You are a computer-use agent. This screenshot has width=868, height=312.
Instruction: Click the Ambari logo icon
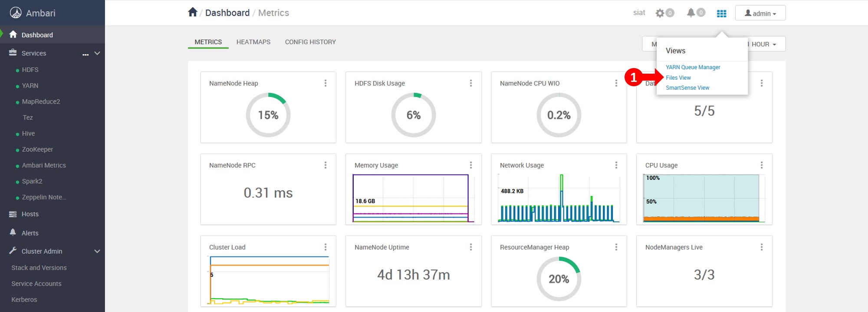[16, 13]
